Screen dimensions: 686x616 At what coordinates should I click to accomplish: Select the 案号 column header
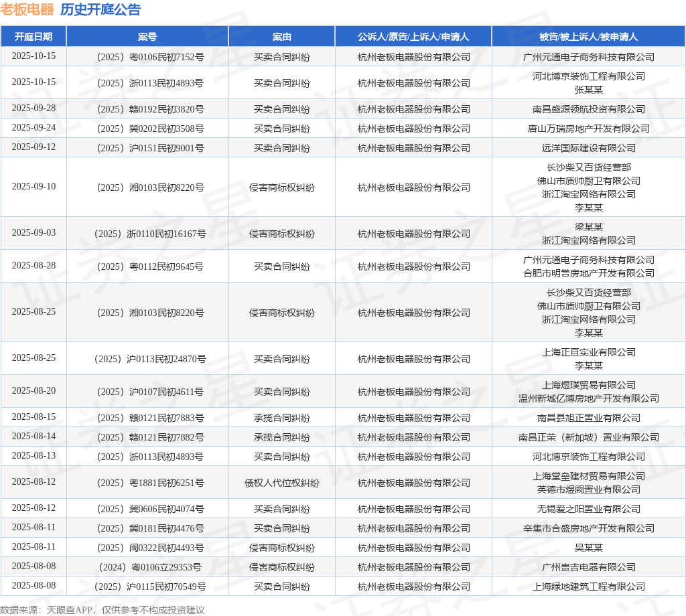pos(147,37)
